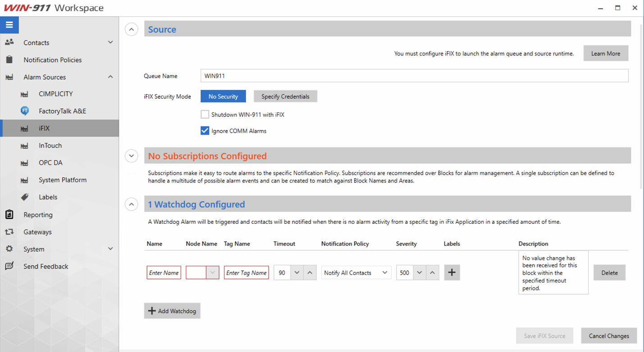Click the Reporting clipboard icon
Viewport: 644px width, 352px height.
pos(9,214)
